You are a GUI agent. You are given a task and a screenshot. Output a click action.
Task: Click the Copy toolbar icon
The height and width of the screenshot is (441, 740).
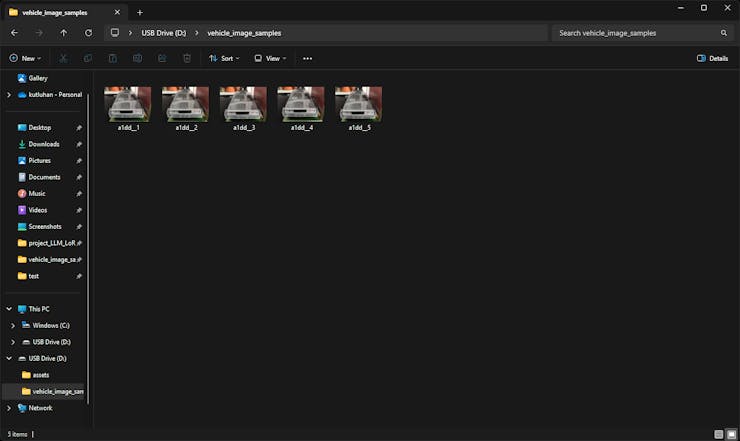(x=88, y=59)
